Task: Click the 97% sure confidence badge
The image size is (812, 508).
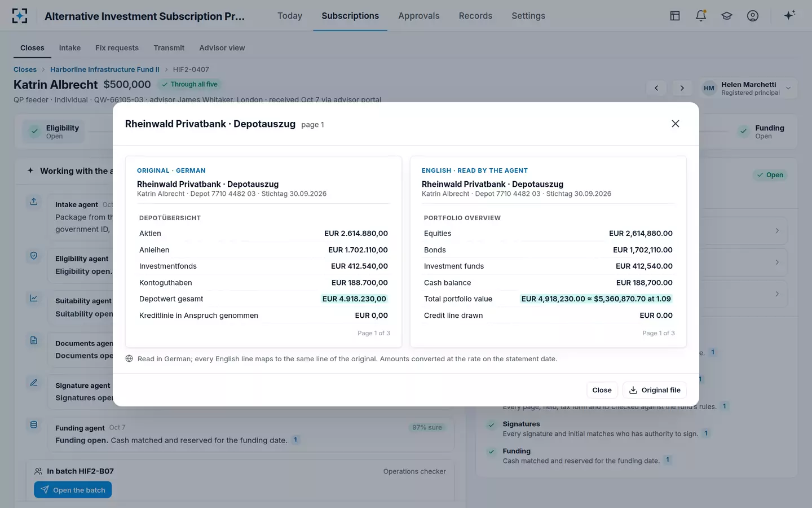Action: coord(427,427)
